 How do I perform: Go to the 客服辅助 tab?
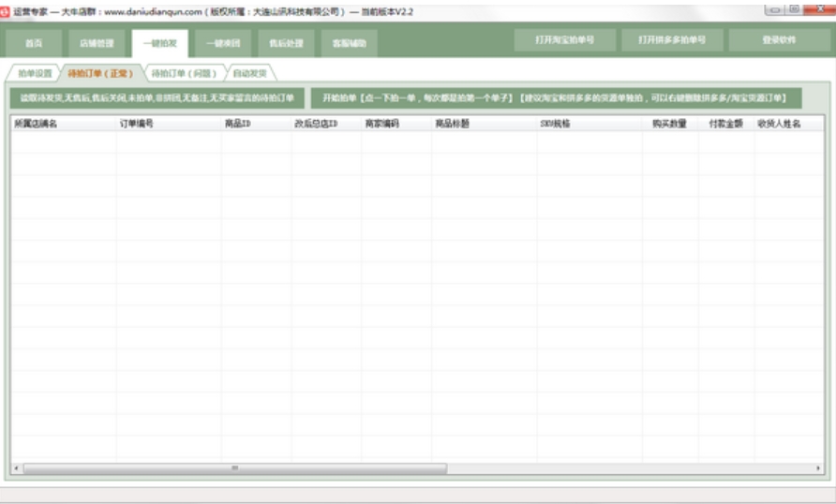[x=349, y=43]
